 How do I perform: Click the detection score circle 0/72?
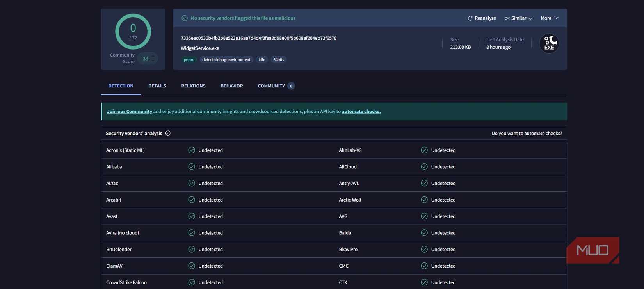133,32
